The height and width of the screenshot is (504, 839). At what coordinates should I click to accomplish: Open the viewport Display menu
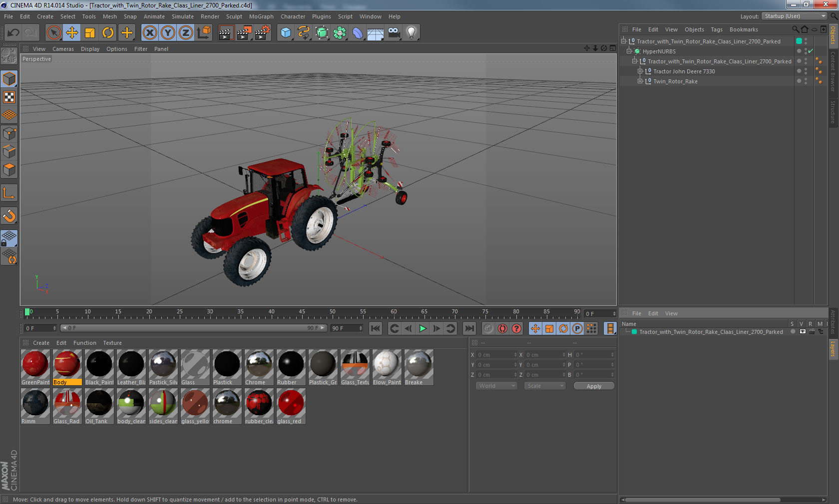click(x=90, y=49)
